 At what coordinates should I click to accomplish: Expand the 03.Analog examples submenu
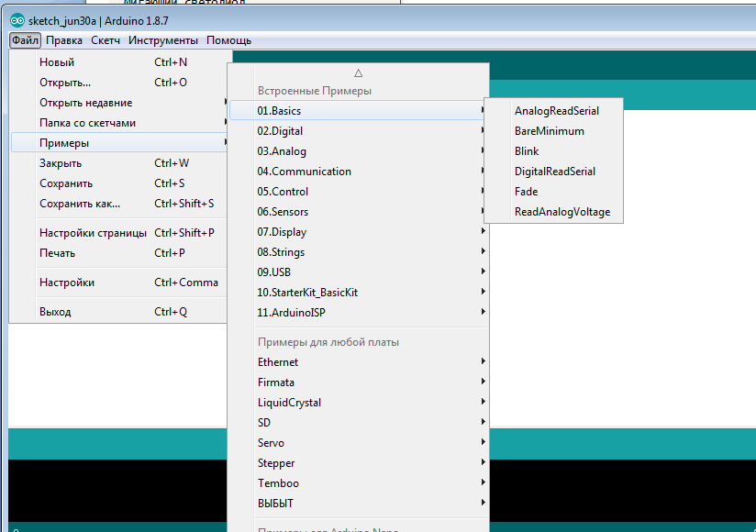(x=358, y=151)
